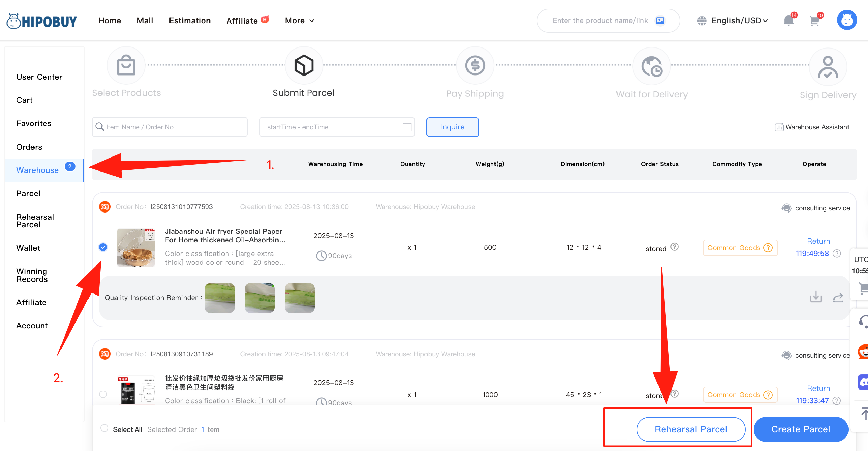Open User Center in the sidebar

[39, 77]
